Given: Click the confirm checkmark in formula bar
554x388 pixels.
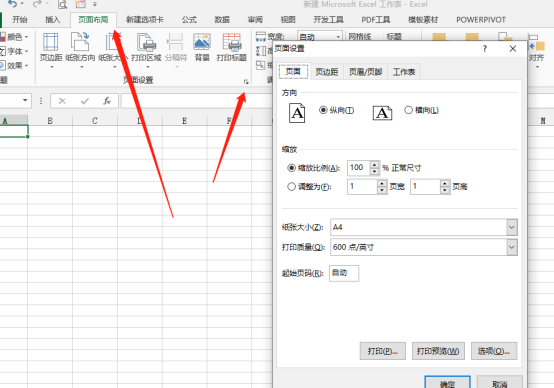Looking at the screenshot, I should [x=85, y=101].
